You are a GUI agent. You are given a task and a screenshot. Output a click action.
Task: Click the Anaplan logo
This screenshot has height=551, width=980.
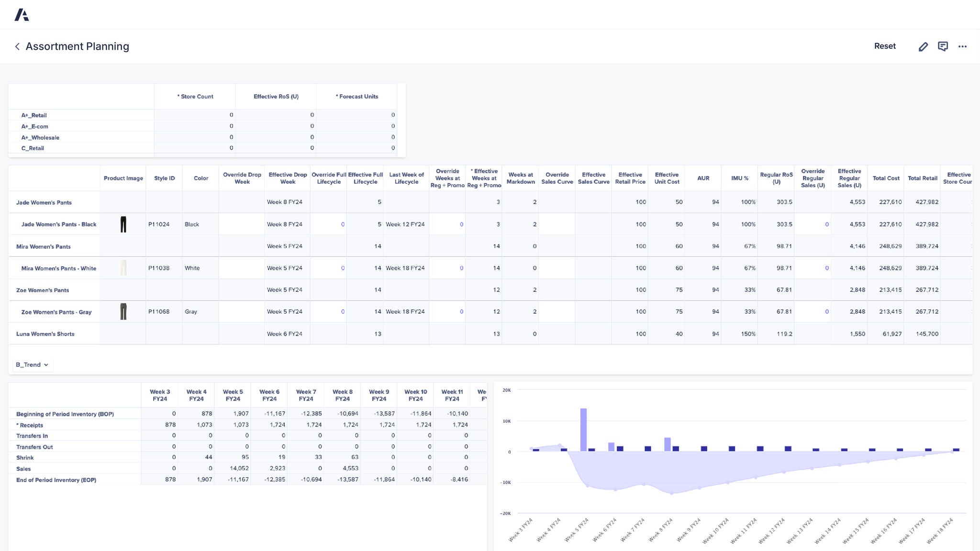[22, 14]
